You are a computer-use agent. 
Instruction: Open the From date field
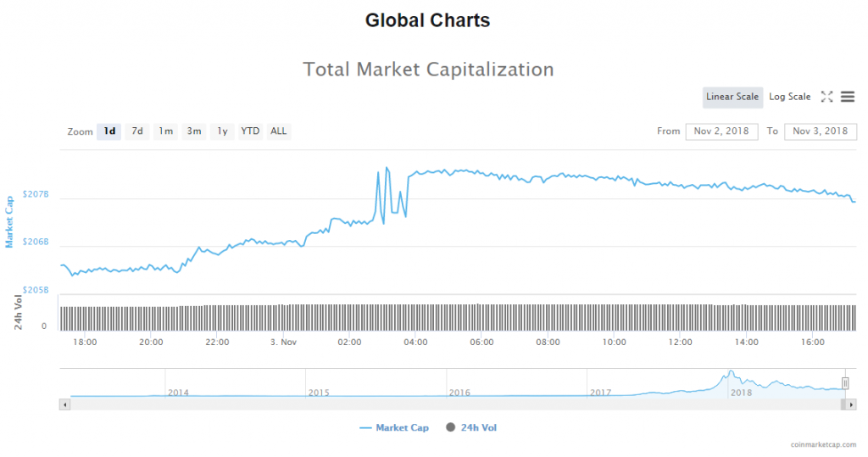click(721, 131)
